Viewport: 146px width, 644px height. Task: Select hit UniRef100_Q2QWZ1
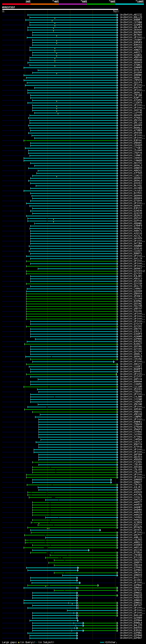pyautogui.click(x=131, y=55)
